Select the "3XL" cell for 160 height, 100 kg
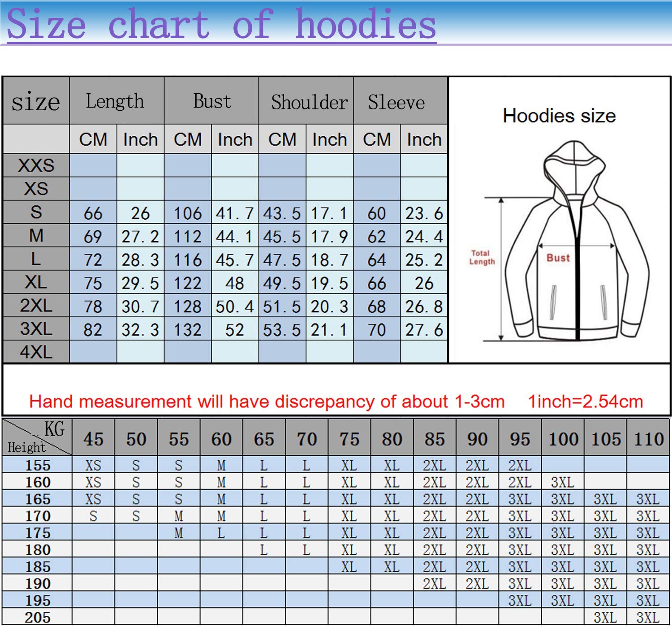This screenshot has height=627, width=672. click(x=563, y=482)
